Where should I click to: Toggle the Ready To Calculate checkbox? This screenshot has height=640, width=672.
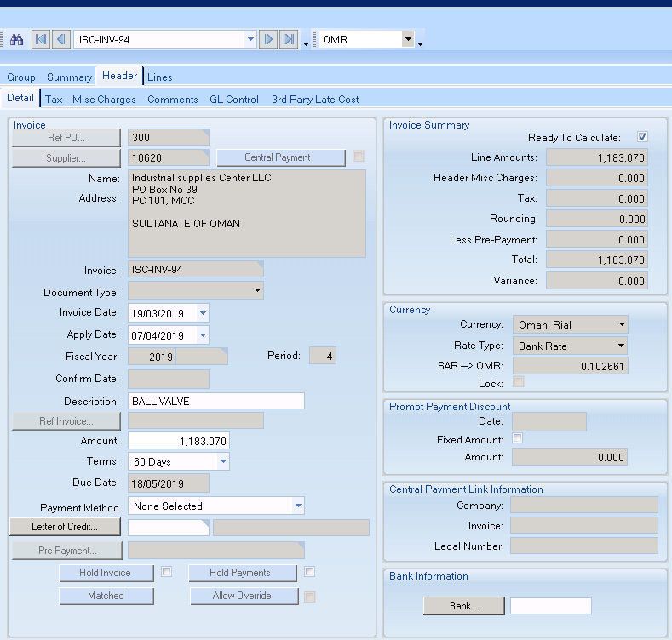click(x=643, y=137)
